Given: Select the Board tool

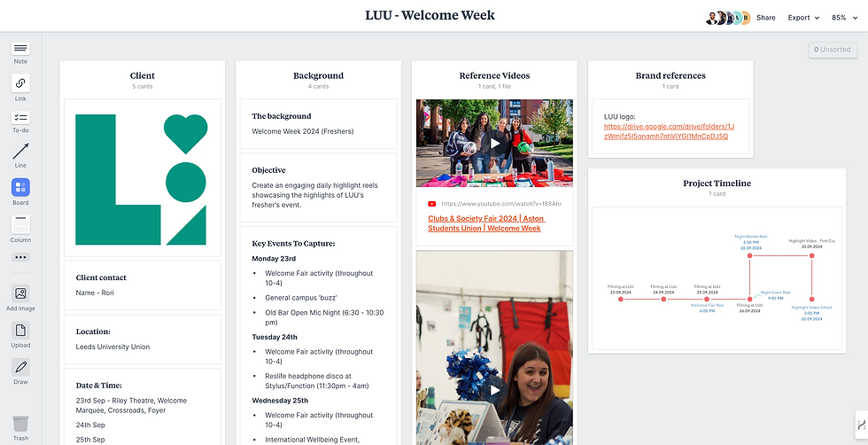Looking at the screenshot, I should pos(20,191).
